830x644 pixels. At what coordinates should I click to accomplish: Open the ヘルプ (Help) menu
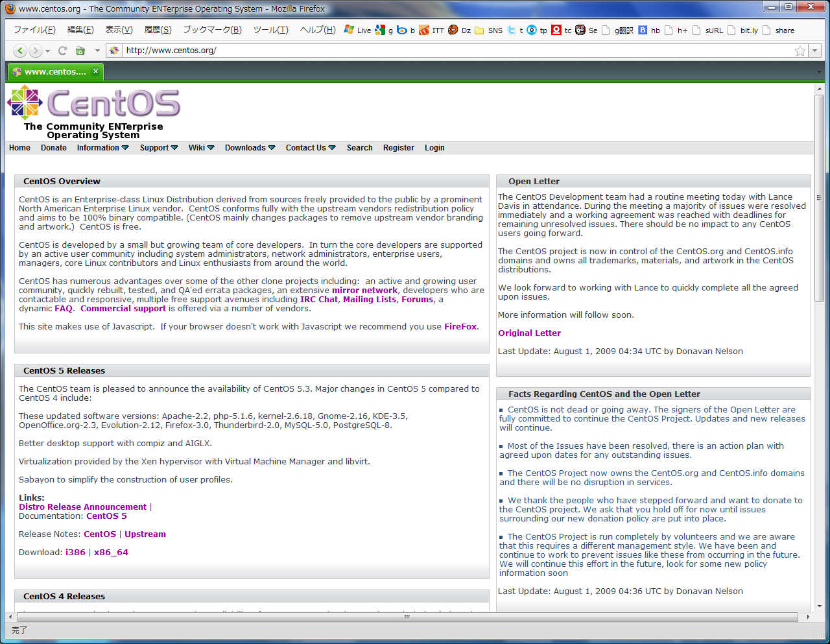coord(317,30)
